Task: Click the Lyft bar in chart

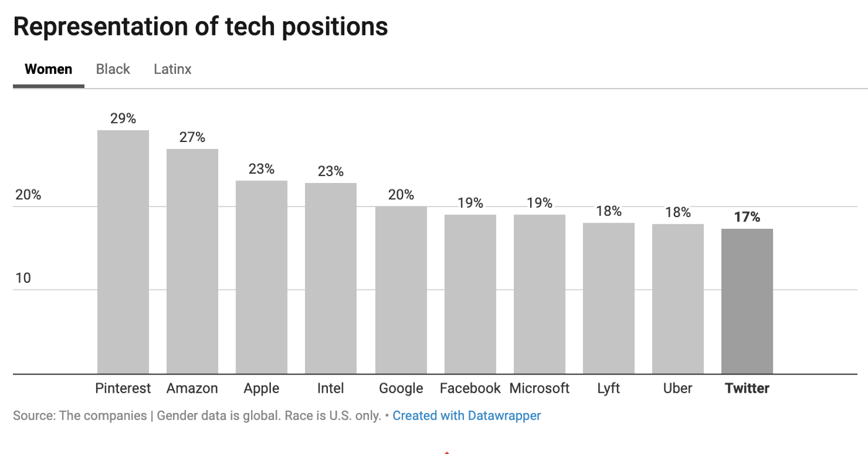Action: tap(608, 298)
